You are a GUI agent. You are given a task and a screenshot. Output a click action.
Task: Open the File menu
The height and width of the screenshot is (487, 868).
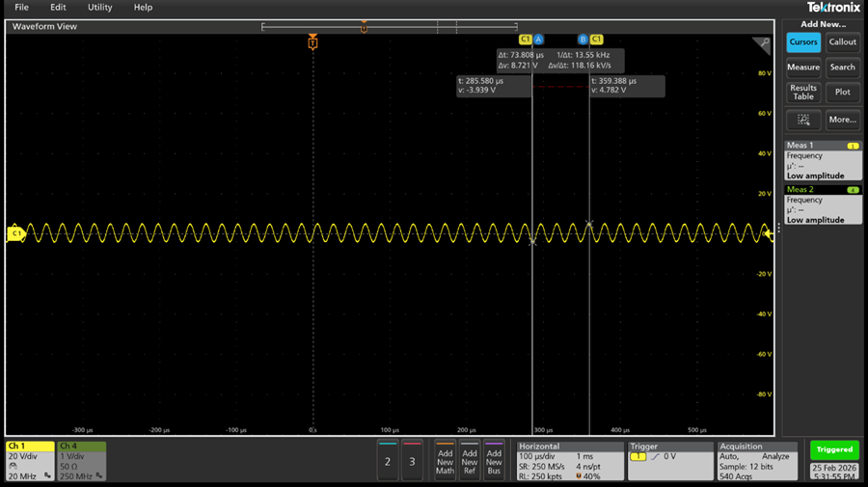click(21, 7)
